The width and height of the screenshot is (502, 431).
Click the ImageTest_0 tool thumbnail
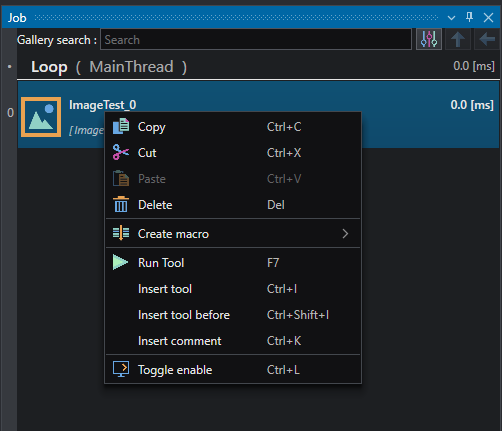pyautogui.click(x=41, y=117)
